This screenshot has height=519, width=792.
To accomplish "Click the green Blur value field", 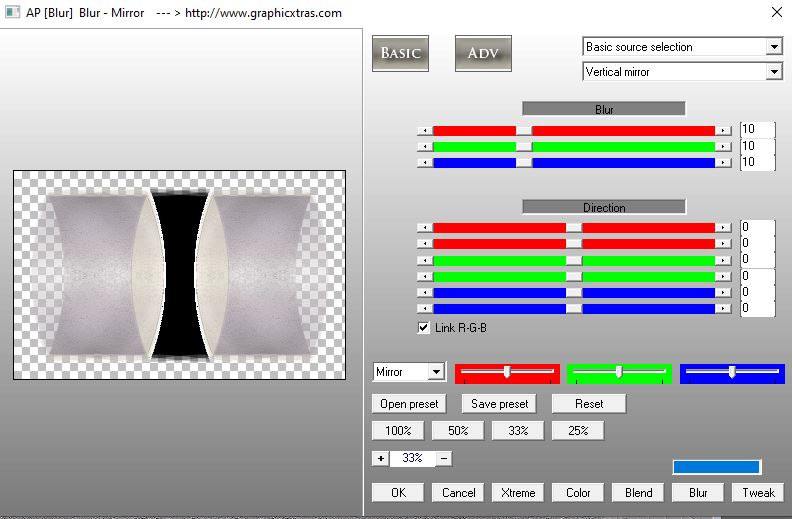I will (757, 146).
